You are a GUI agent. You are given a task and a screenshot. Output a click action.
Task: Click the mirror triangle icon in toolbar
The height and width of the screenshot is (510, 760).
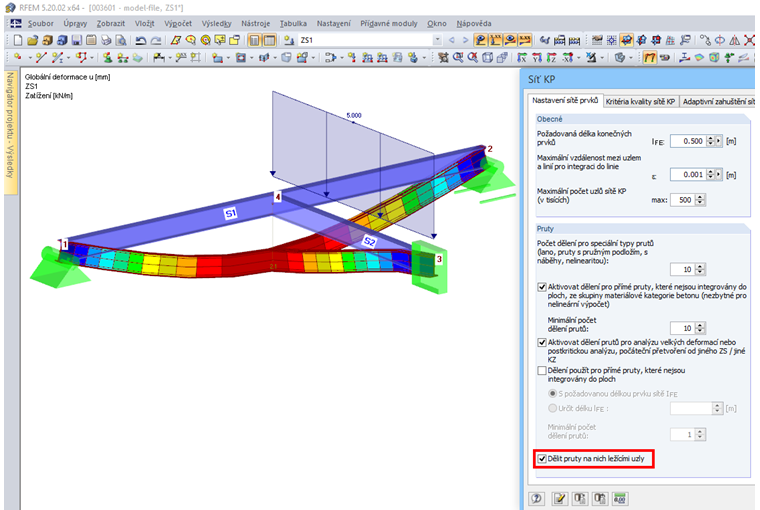pos(735,40)
